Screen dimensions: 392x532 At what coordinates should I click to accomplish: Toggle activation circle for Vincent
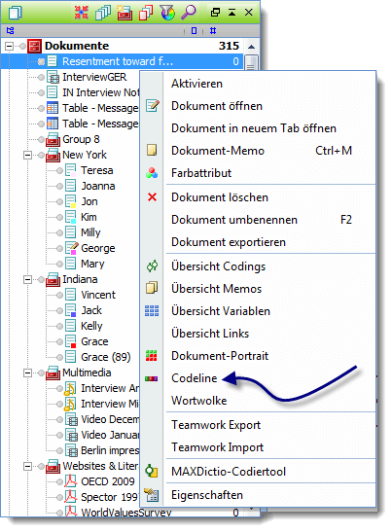pyautogui.click(x=59, y=295)
